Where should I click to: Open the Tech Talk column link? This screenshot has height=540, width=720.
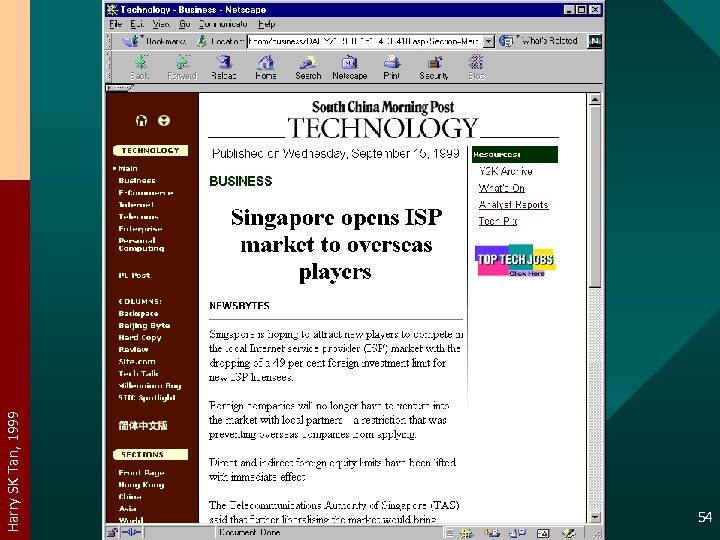click(138, 373)
